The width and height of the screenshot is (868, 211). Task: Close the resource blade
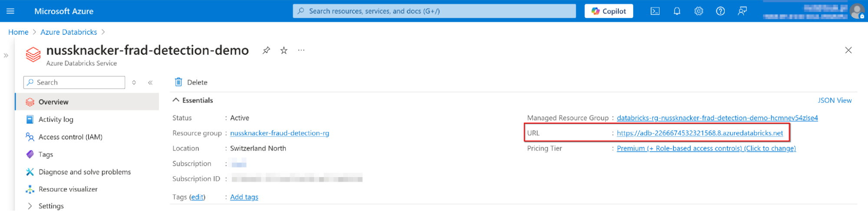click(x=848, y=50)
